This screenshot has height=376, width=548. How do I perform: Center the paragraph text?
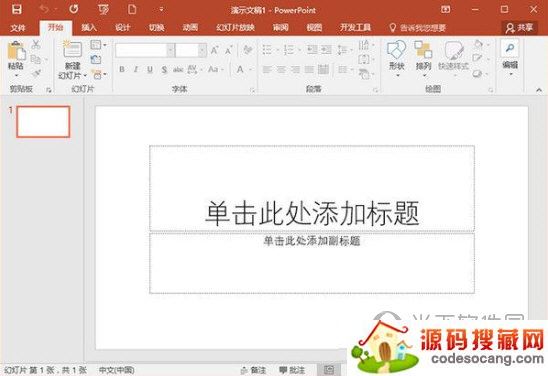point(281,70)
